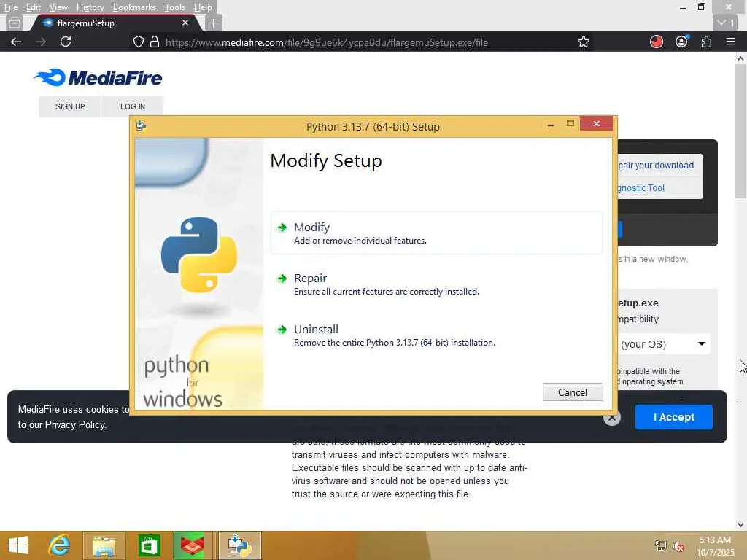Open the Firefox View icon left of the tab
The width and height of the screenshot is (747, 560).
click(x=15, y=23)
